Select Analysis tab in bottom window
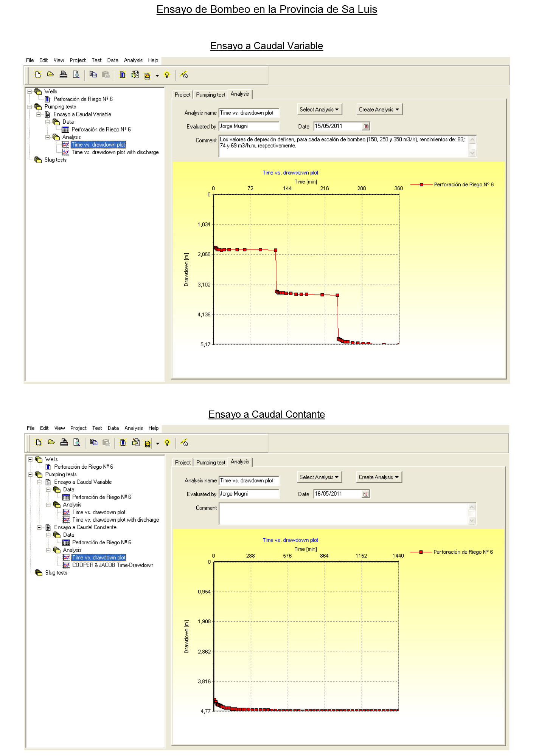 240,462
